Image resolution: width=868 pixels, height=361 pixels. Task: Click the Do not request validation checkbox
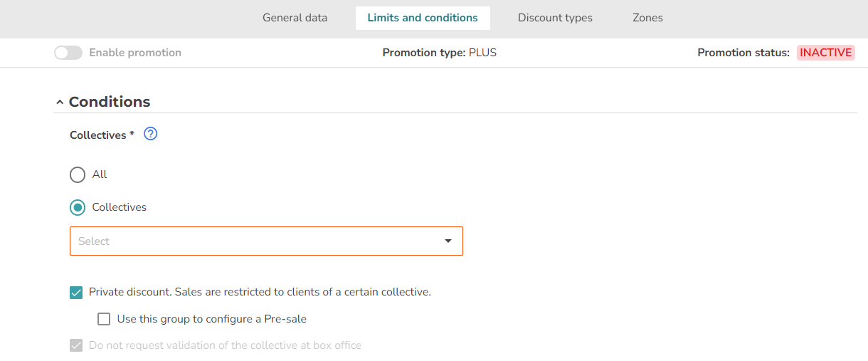pyautogui.click(x=76, y=345)
